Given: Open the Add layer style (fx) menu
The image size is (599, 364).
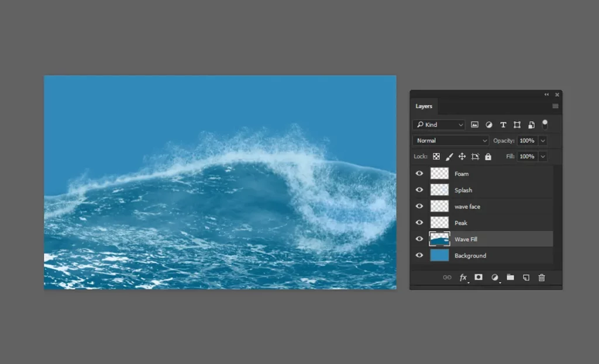Looking at the screenshot, I should click(x=463, y=277).
